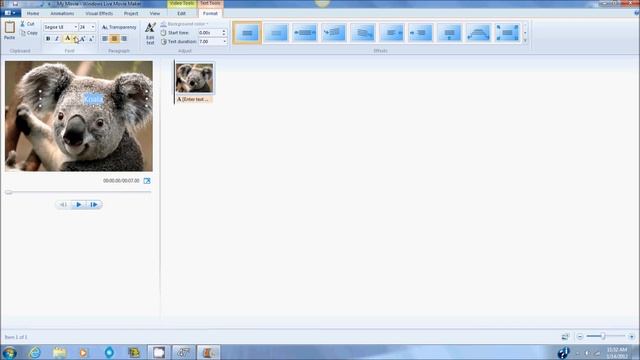Increase font size with grow icon

(82, 39)
